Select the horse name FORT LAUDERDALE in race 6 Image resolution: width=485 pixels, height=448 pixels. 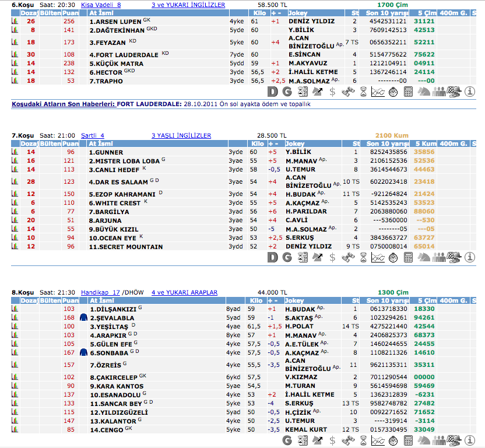point(124,55)
